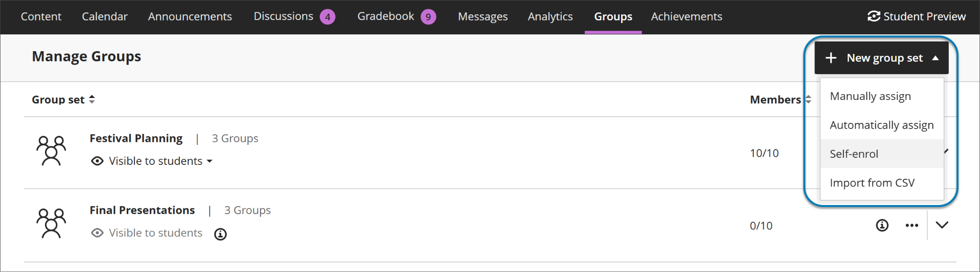Toggle Festival Planning visibility eye icon

[97, 161]
